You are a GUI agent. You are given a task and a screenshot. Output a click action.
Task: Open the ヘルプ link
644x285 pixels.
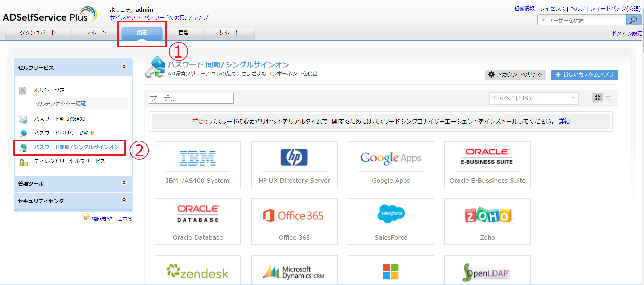pos(578,9)
